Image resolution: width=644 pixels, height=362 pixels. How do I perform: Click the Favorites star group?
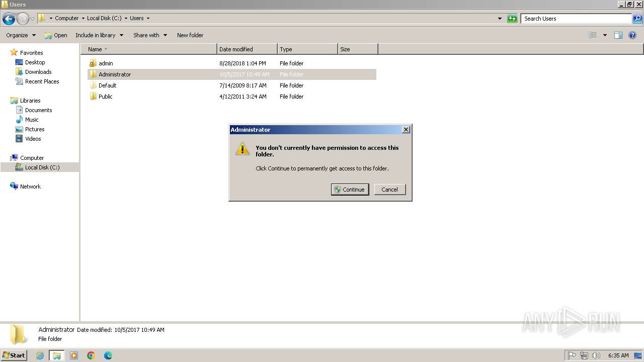click(27, 53)
